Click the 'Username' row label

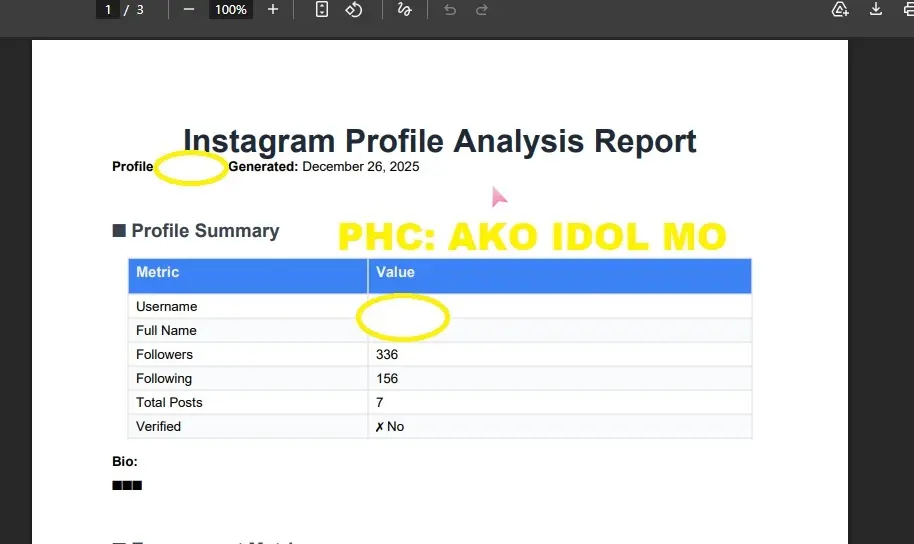[x=167, y=307]
